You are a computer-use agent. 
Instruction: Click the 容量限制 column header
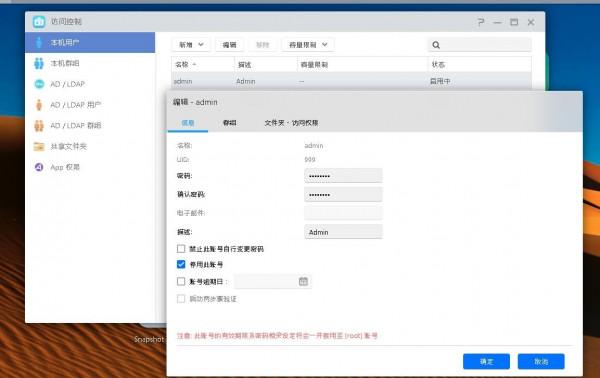point(362,65)
